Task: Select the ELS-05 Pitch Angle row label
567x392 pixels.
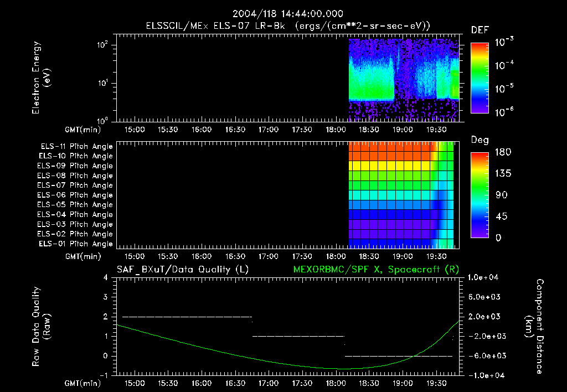Action: click(75, 205)
